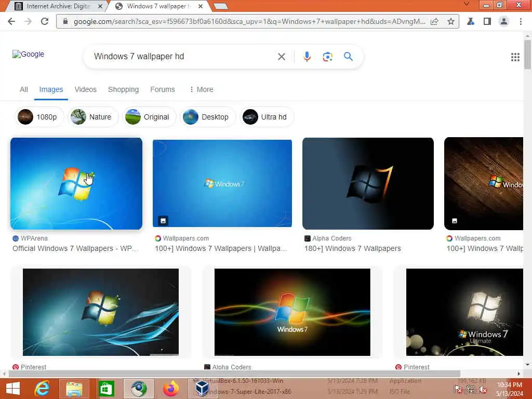
Task: Click the vertical page scrollbar thumb
Action: pos(528,54)
